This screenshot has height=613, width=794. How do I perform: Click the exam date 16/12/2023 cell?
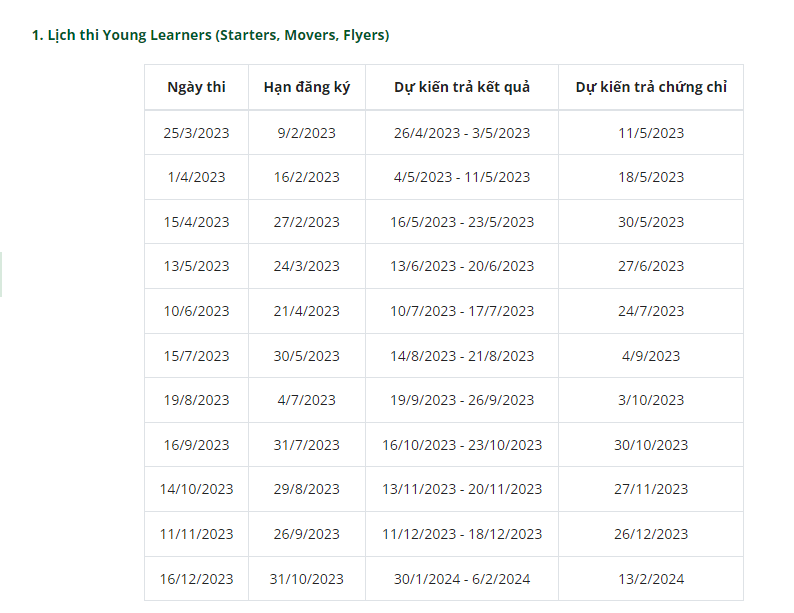click(196, 579)
